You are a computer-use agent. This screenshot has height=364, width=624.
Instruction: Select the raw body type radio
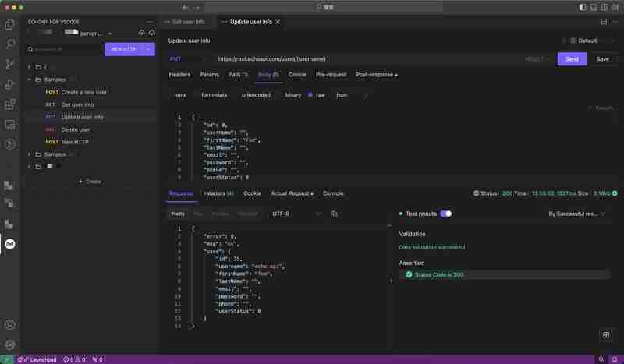click(x=317, y=95)
